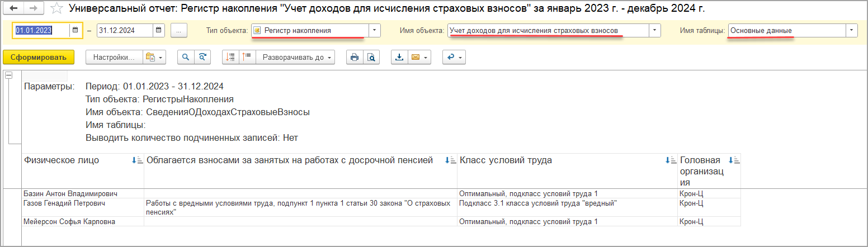Save report with the download icon
The height and width of the screenshot is (247, 868).
point(399,57)
